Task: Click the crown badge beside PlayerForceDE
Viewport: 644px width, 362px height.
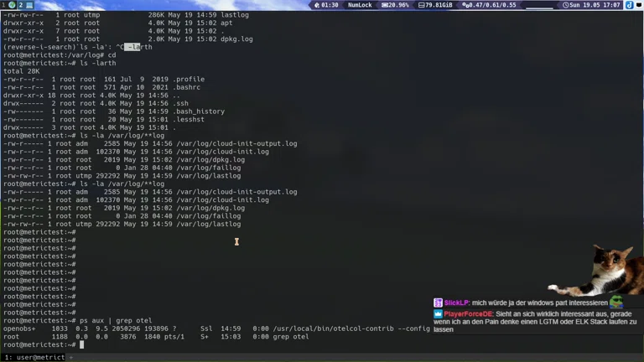Action: tap(438, 313)
